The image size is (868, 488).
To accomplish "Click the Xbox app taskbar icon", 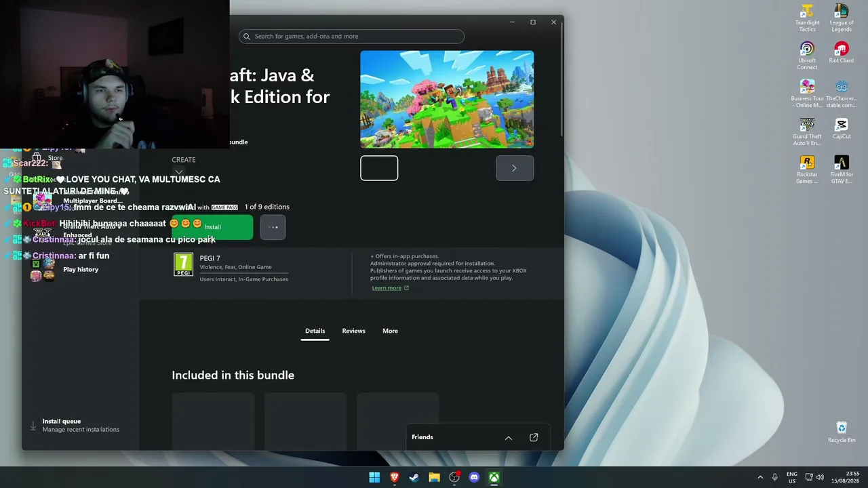I will (494, 477).
